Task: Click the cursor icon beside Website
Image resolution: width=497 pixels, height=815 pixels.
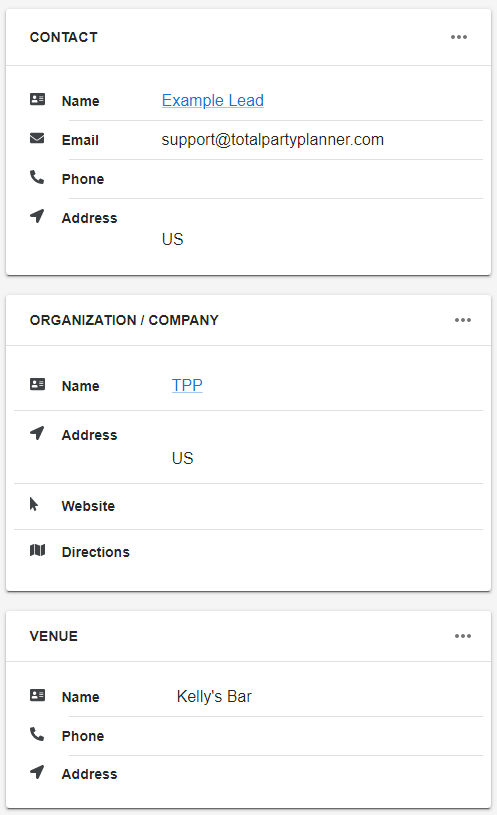Action: (x=34, y=504)
